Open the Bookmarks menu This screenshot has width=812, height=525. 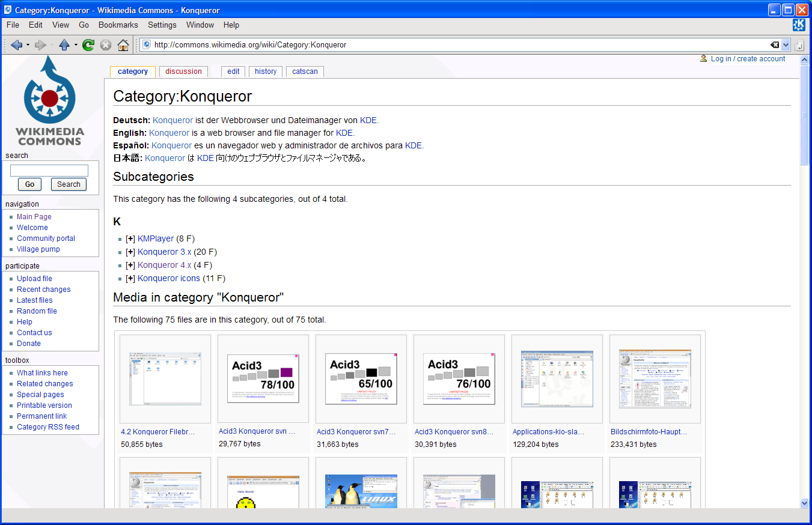118,25
